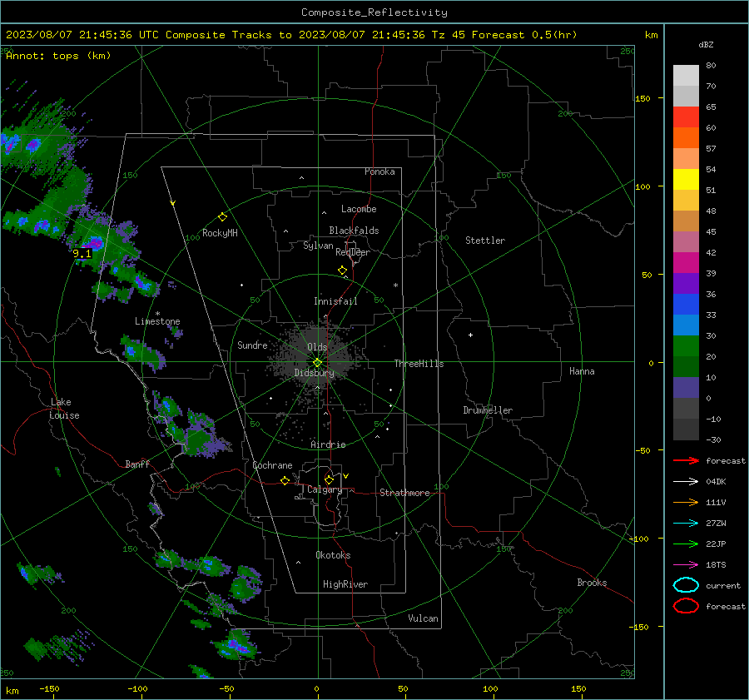Click the Vulcan map label
The width and height of the screenshot is (749, 700).
[423, 618]
